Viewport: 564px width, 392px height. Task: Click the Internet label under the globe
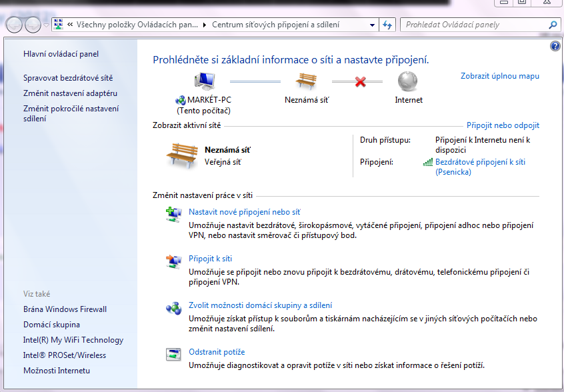[x=409, y=100]
